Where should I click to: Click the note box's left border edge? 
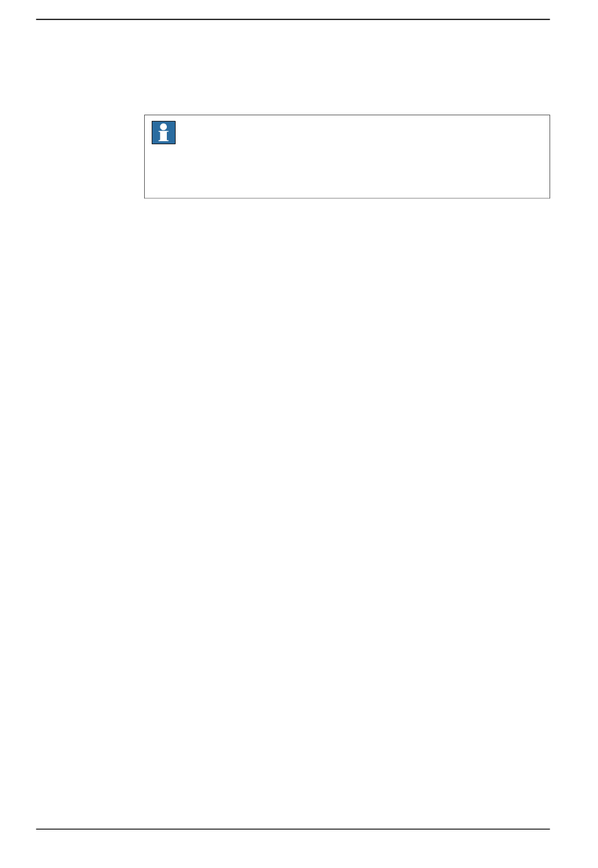pos(145,157)
